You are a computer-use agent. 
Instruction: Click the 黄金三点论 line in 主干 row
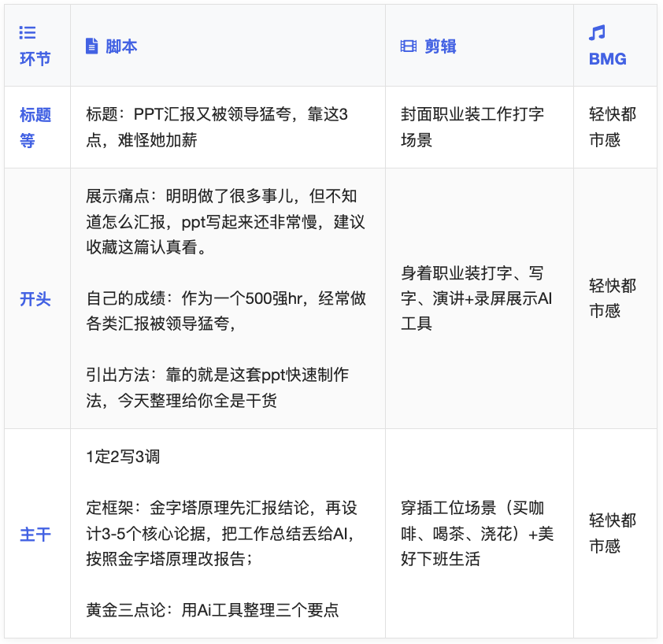click(213, 610)
